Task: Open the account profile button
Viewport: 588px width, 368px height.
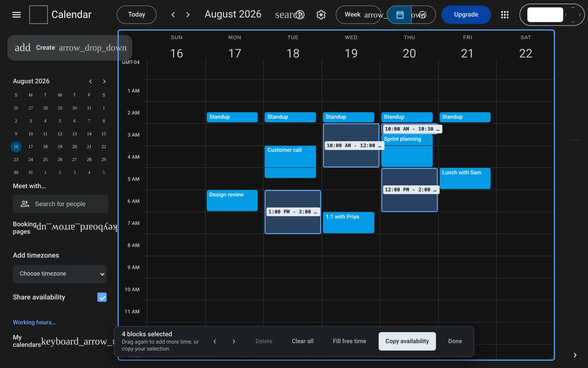Action: pos(552,14)
